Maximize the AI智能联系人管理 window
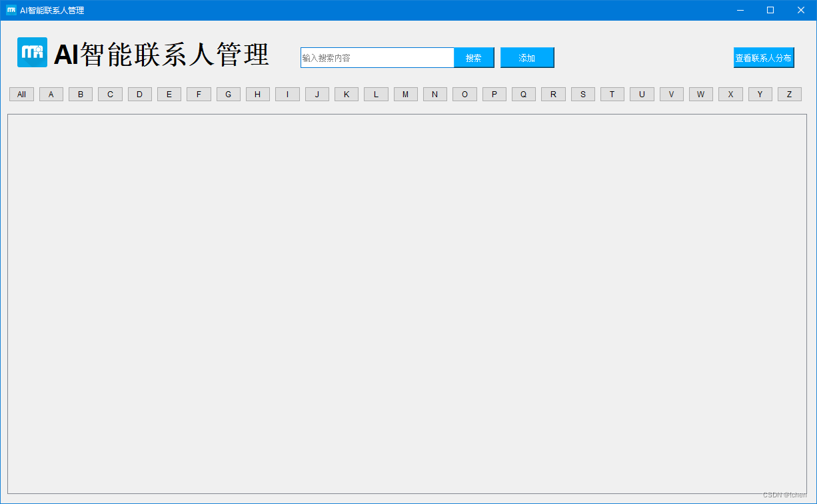Viewport: 817px width, 504px height. (770, 10)
